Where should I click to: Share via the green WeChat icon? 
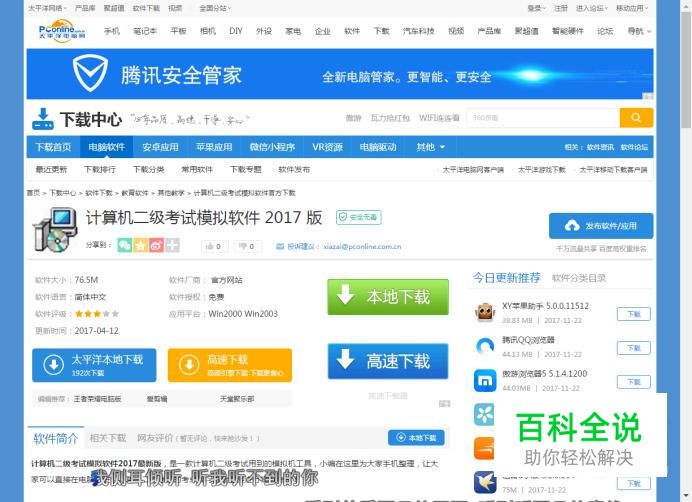[x=124, y=245]
